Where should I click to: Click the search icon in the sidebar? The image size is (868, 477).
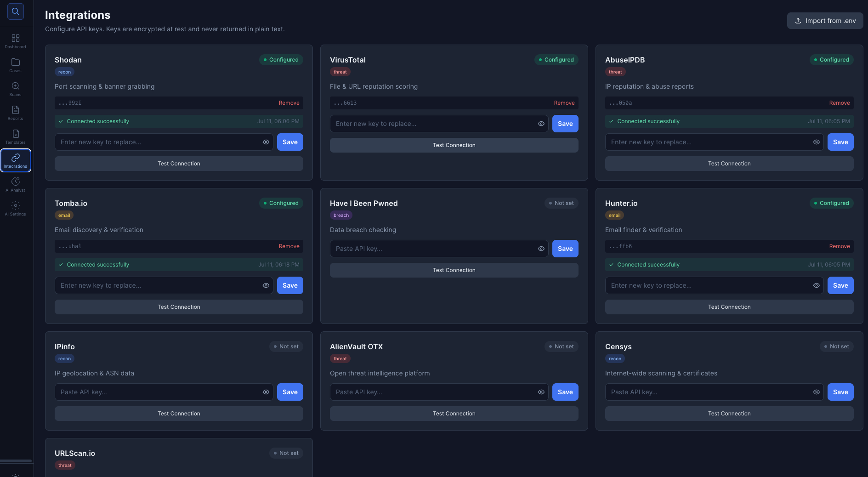[16, 11]
